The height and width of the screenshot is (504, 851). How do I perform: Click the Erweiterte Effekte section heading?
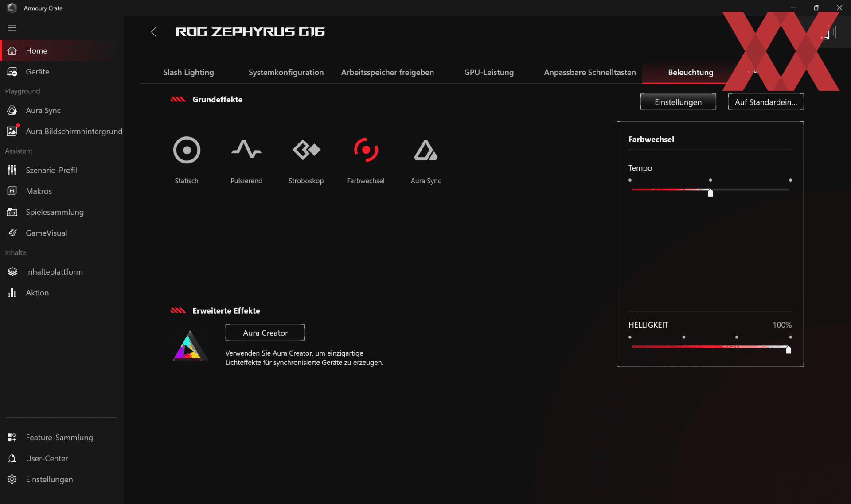[226, 311]
